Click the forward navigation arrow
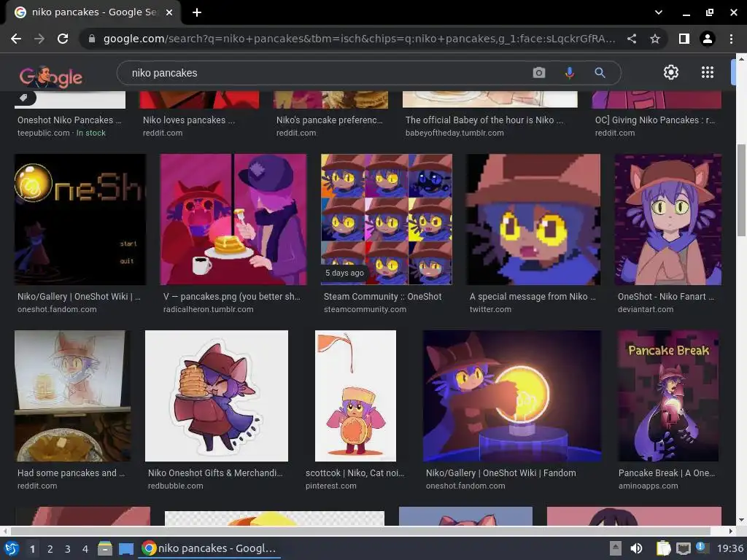Viewport: 747px width, 560px height. (39, 39)
